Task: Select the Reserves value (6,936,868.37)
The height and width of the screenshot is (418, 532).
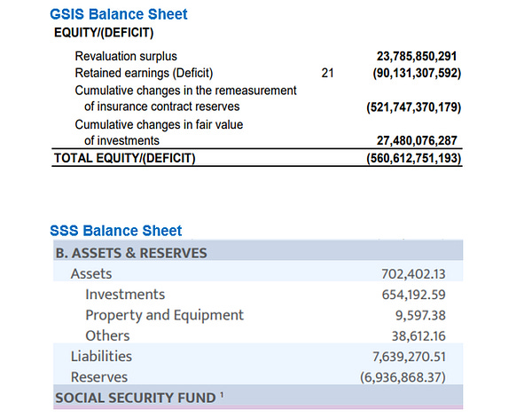Action: [x=403, y=377]
